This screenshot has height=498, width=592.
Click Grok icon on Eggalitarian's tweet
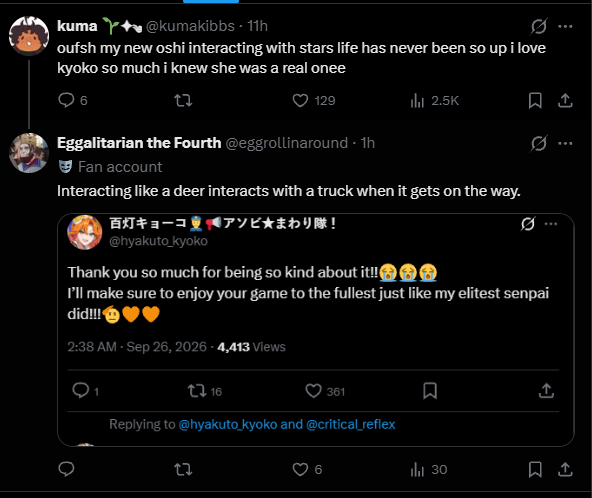(538, 143)
